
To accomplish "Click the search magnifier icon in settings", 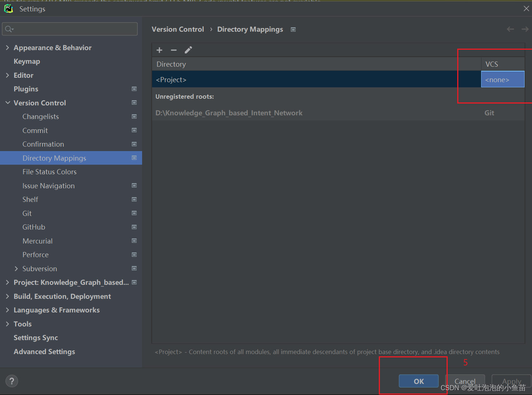I will click(x=9, y=29).
